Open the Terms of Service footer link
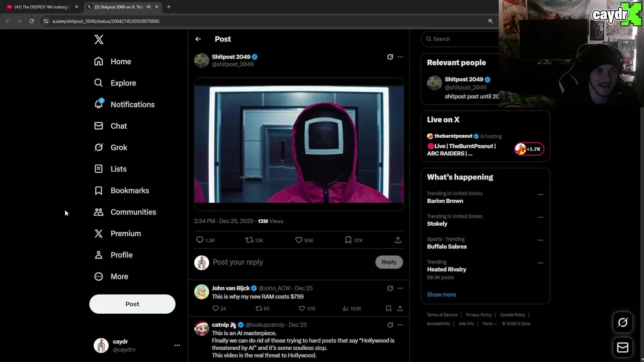644x362 pixels. (442, 315)
